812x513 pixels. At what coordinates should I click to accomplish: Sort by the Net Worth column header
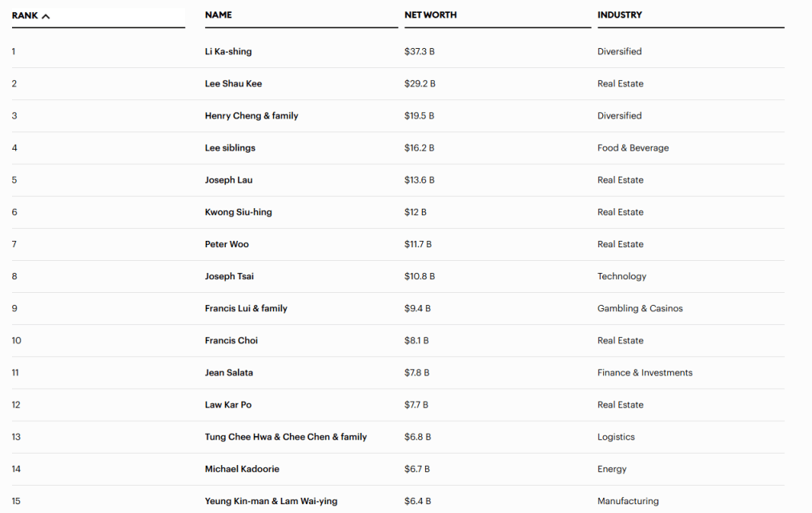tap(430, 15)
